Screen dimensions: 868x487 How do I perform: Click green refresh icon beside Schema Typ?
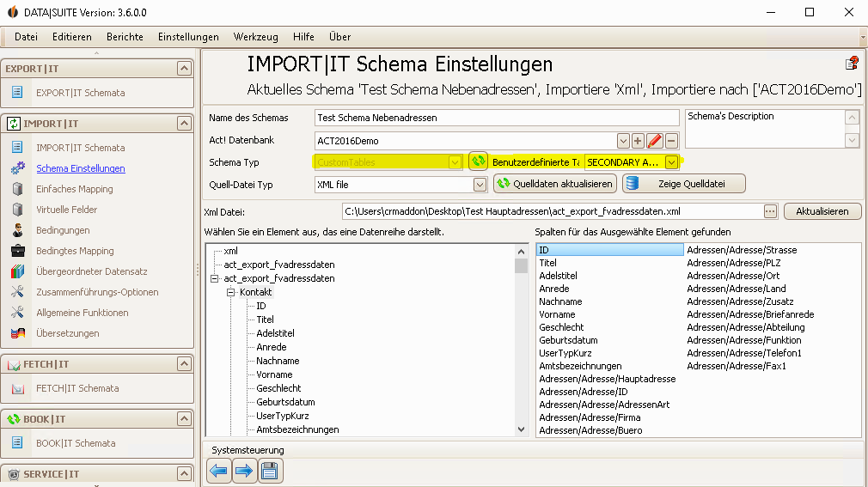pos(479,161)
